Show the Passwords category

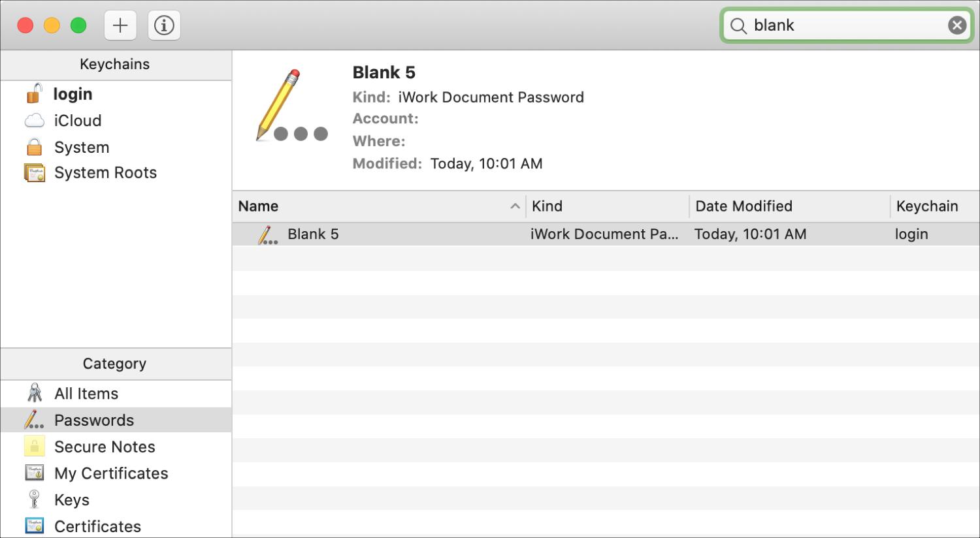pyautogui.click(x=94, y=420)
